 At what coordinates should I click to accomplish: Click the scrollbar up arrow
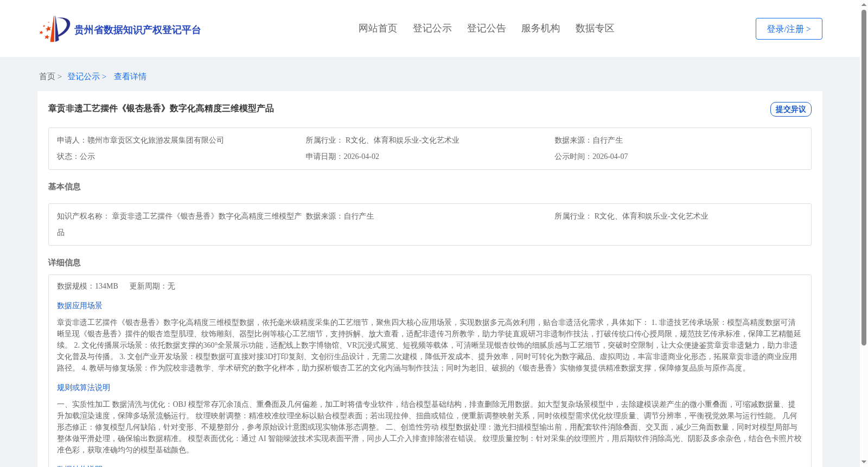pos(864,4)
